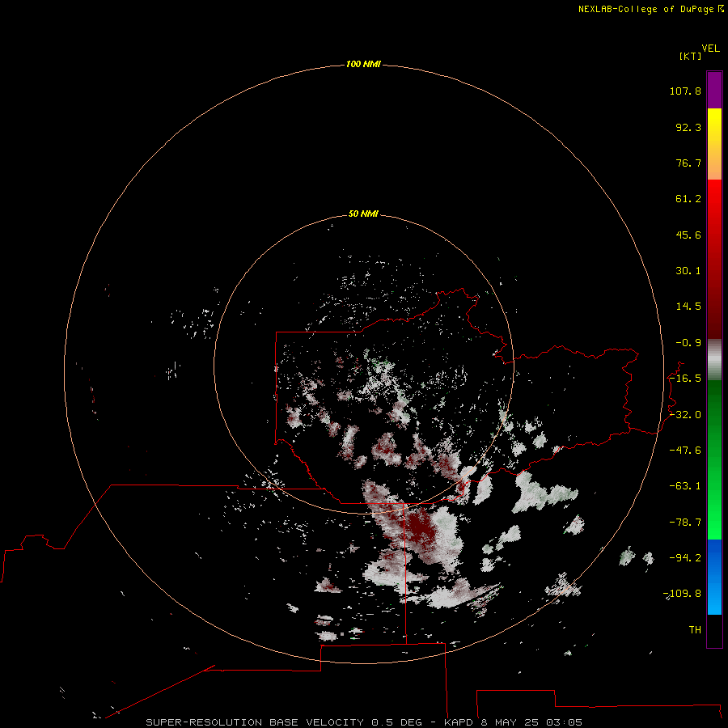
Task: Click the blue segment of the color bar
Action: tap(714, 577)
